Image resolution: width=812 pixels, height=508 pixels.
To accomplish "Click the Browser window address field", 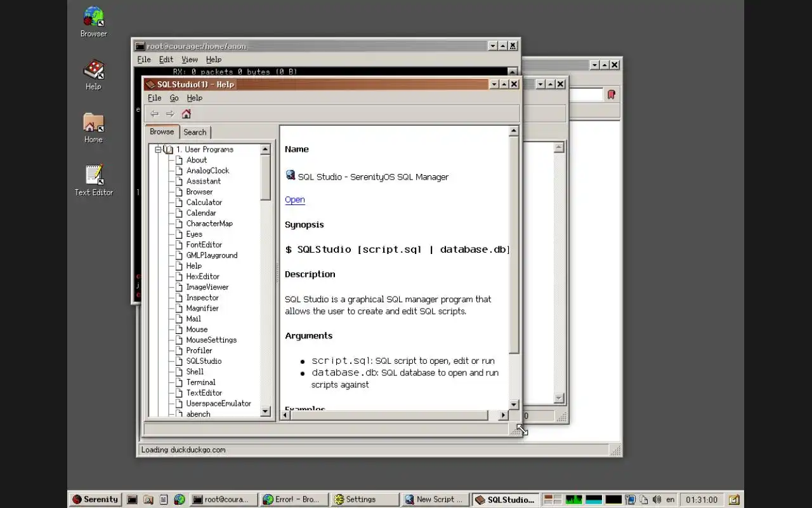I will click(586, 95).
